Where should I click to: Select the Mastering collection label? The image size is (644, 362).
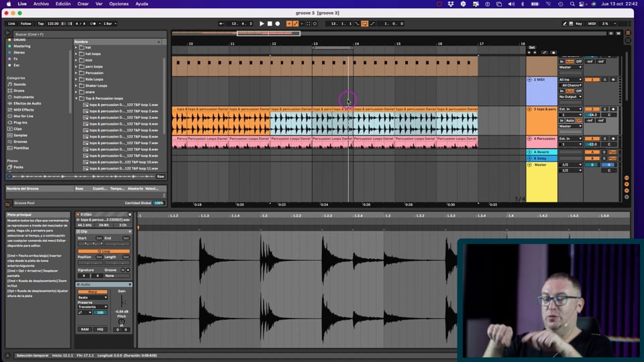pyautogui.click(x=21, y=46)
